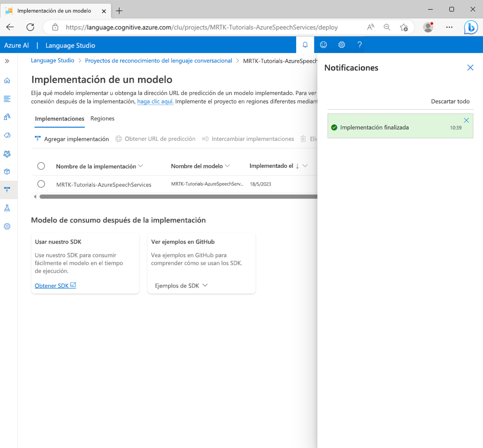The image size is (483, 448).
Task: Click the trash delete icon in toolbar
Action: pos(304,139)
